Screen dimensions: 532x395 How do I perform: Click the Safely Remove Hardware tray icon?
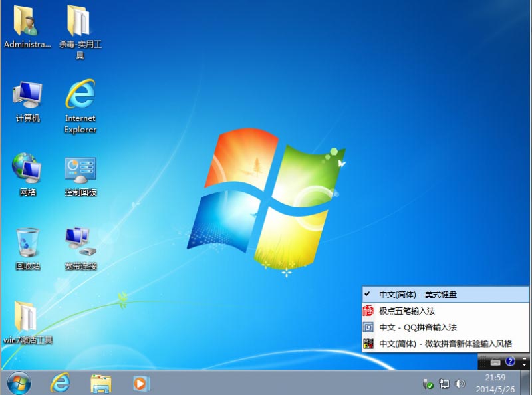click(x=426, y=384)
